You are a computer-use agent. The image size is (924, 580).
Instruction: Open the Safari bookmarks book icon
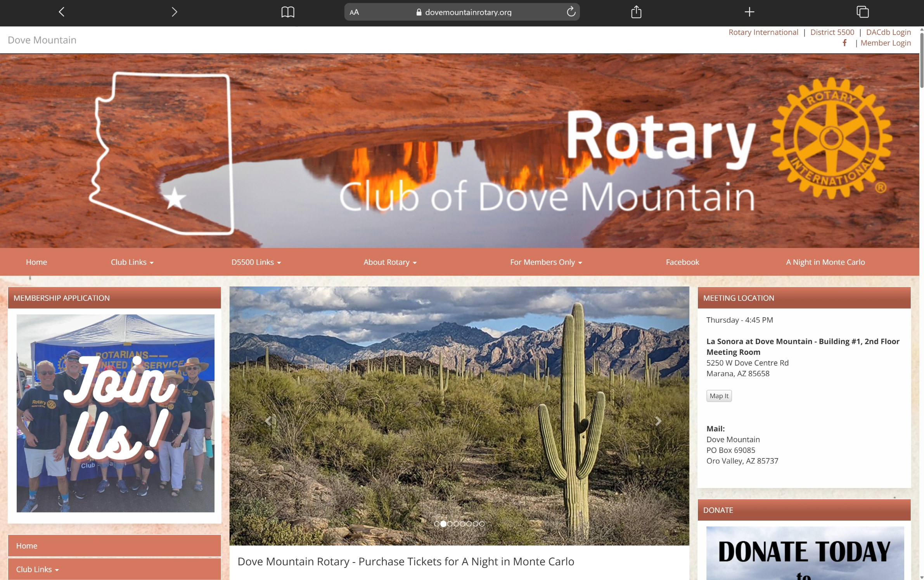click(288, 12)
